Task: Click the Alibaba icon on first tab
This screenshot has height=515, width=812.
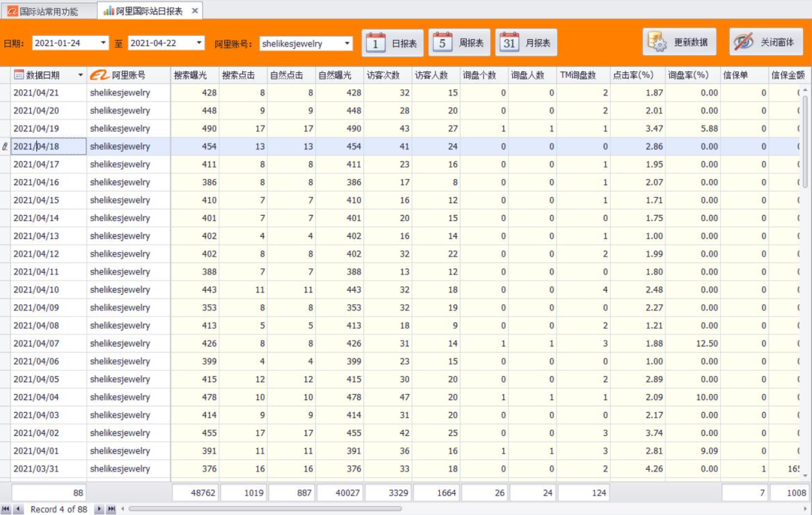Action: [13, 11]
